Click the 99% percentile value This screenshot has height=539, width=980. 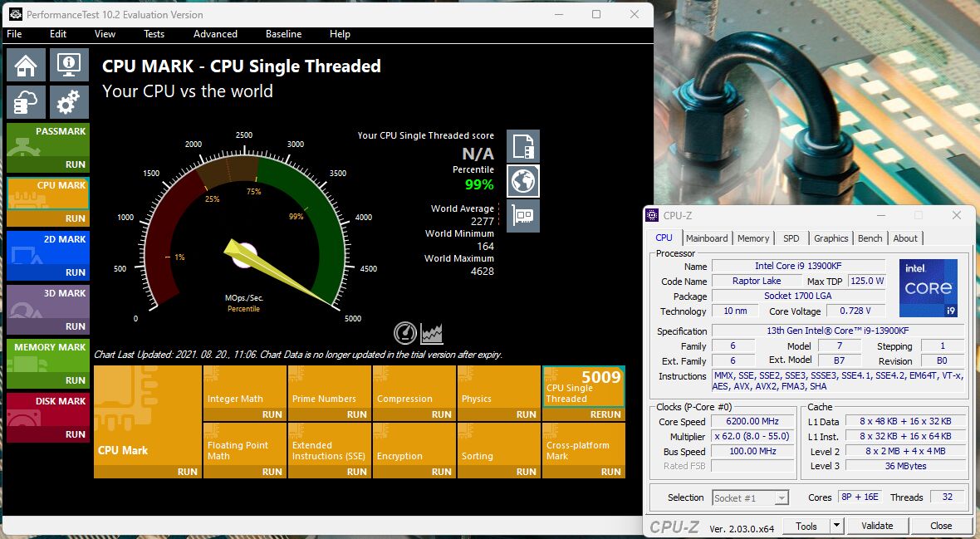479,184
